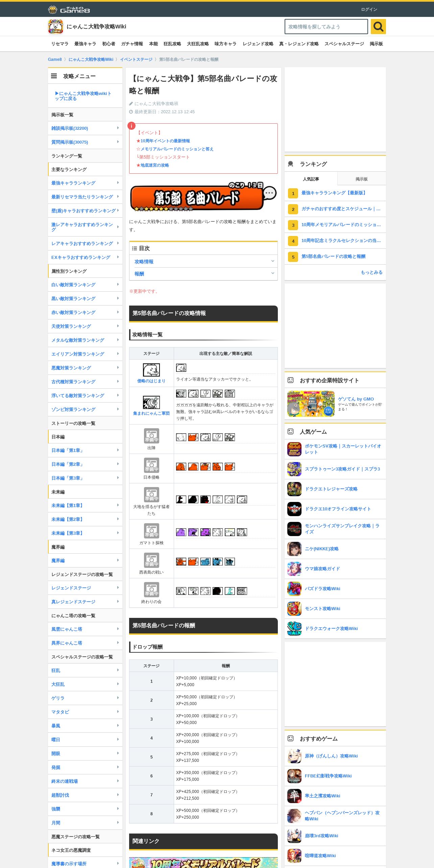
Task: Click the 10周年メモリアルパレード banner
Action: 203,862
